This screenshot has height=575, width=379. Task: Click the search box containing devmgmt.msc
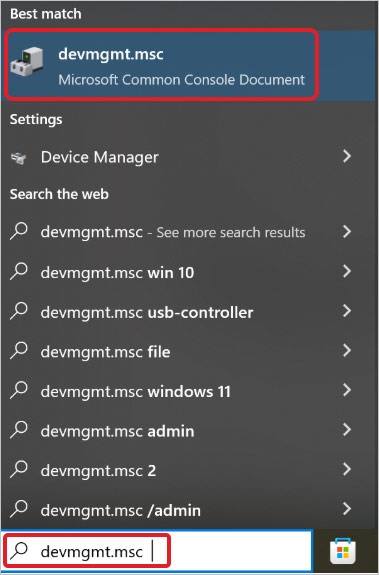[x=157, y=551]
